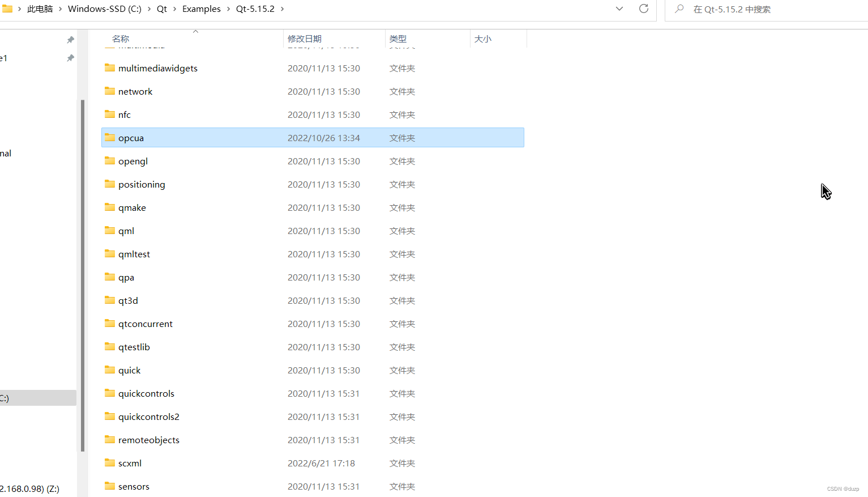Click the opcua folder icon

click(110, 138)
